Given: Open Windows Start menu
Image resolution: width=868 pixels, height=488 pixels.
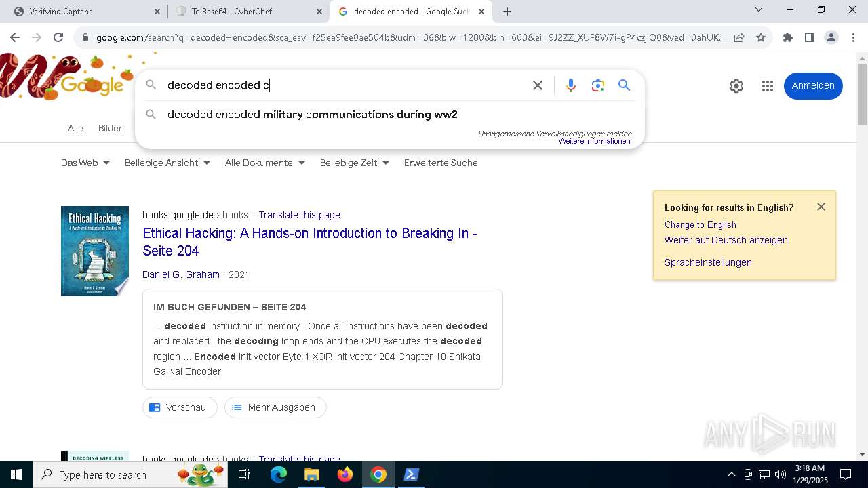Looking at the screenshot, I should [16, 474].
